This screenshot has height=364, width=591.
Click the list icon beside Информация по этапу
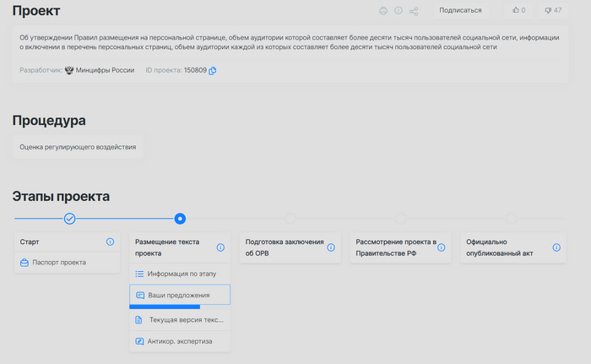(x=139, y=274)
